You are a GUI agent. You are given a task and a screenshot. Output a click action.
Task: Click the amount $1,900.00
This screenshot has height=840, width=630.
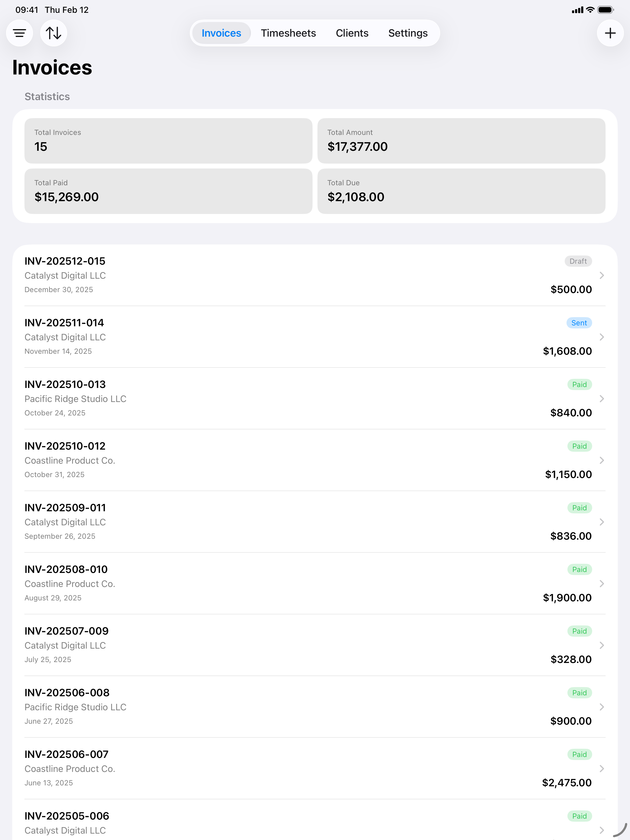[x=567, y=598]
